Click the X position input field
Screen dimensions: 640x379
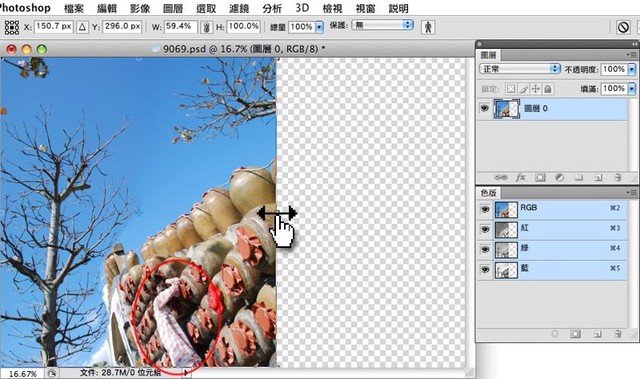54,27
